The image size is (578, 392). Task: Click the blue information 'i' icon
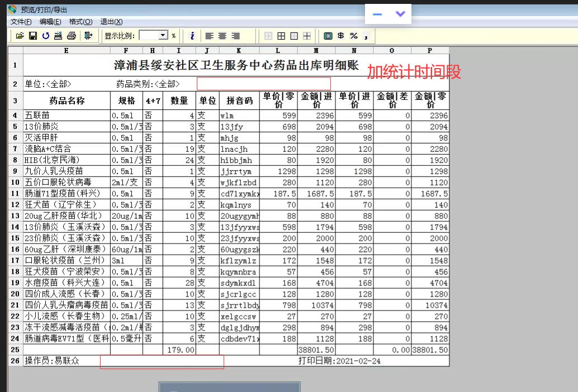[192, 36]
